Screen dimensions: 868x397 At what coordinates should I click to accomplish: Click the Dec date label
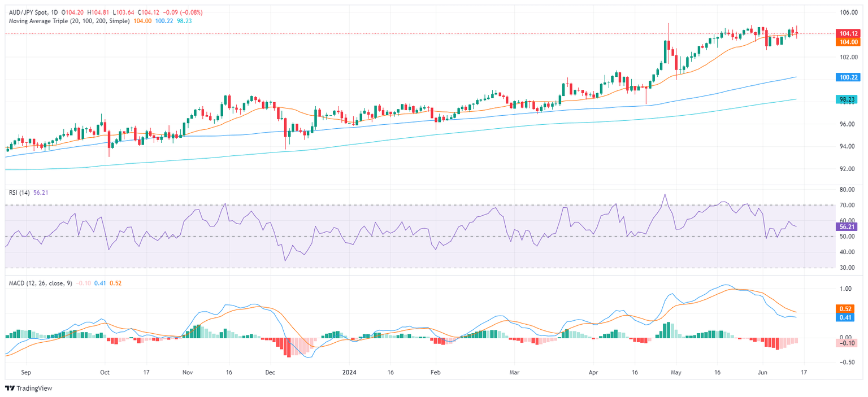click(x=270, y=373)
